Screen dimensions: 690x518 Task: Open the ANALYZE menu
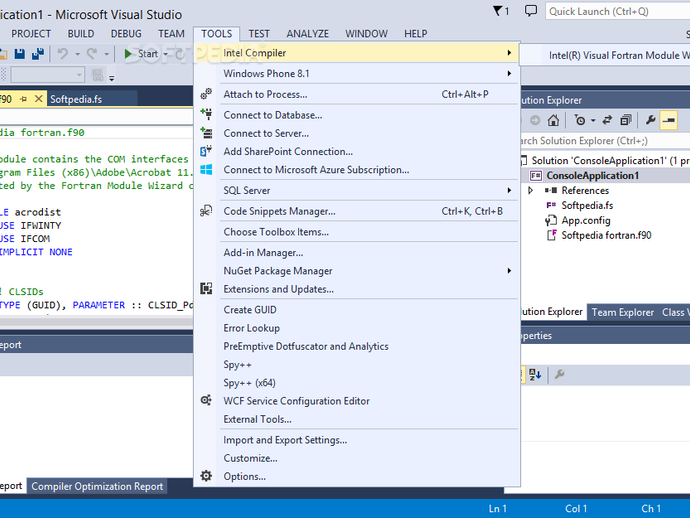[x=308, y=34]
